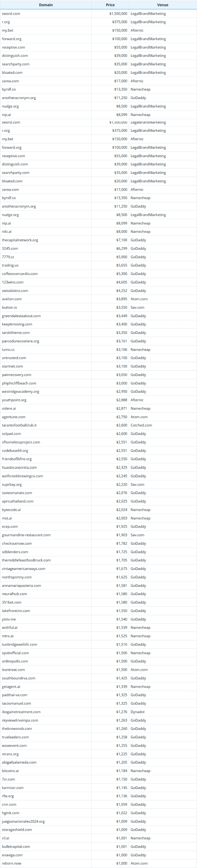197x868 pixels.
Task: Sort by the Venue column header
Action: (163, 5)
